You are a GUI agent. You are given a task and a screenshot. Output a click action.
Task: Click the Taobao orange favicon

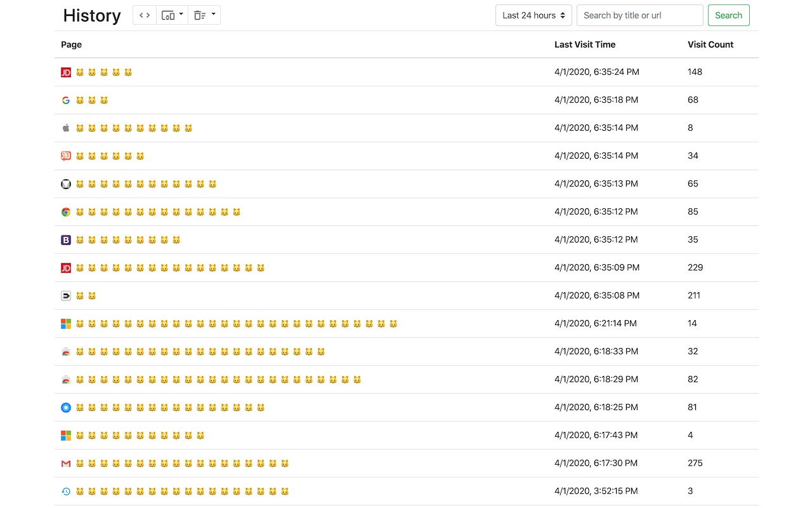[66, 156]
